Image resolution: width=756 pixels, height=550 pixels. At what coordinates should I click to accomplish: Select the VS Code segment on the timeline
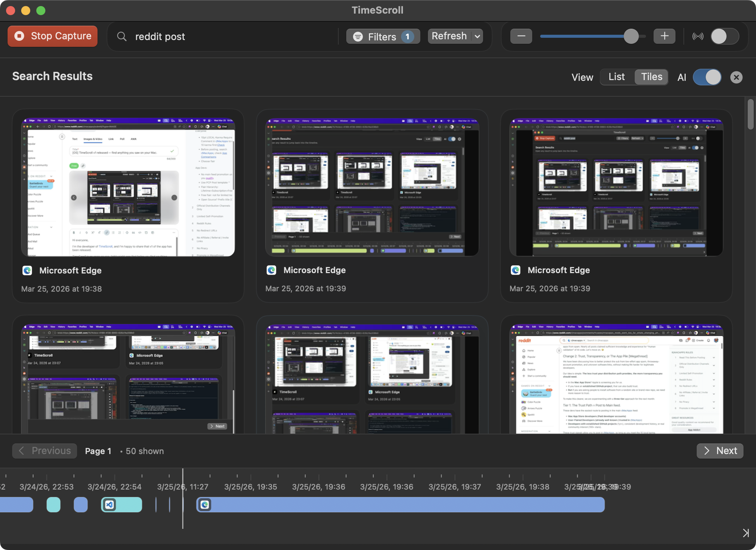[121, 504]
